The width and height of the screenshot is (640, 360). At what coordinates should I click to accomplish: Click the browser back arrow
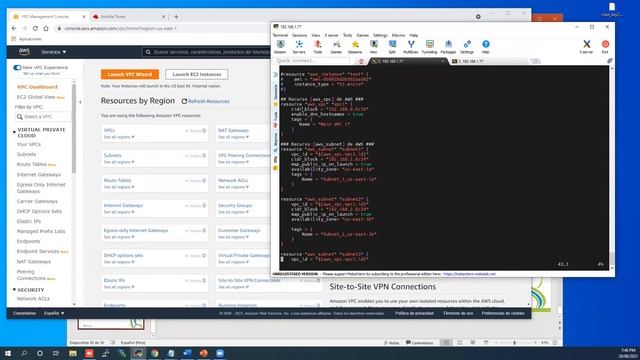14,29
